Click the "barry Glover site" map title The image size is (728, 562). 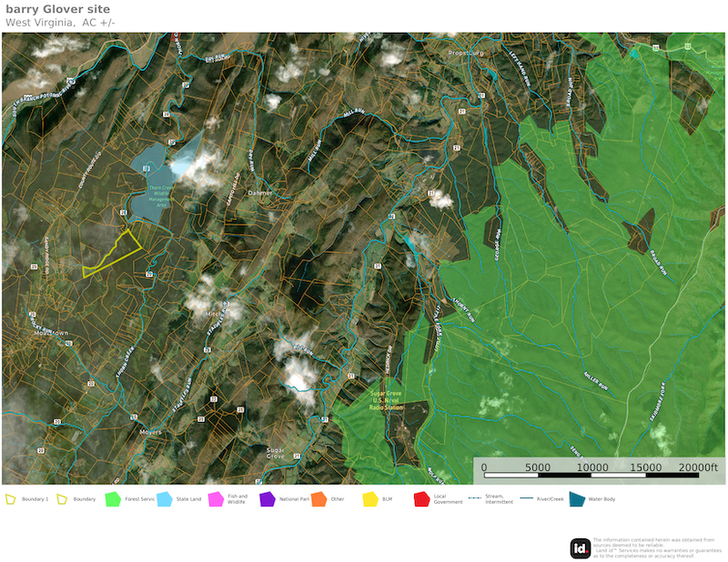point(58,9)
